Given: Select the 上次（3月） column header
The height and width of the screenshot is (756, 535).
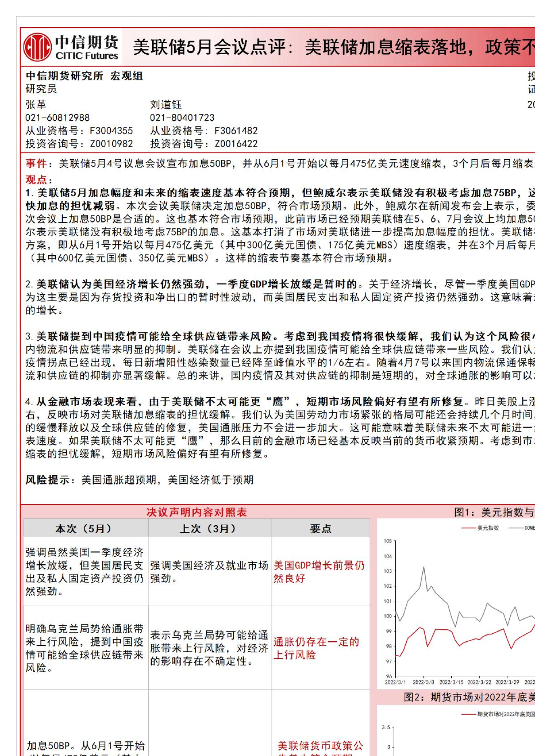Looking at the screenshot, I should [x=209, y=528].
